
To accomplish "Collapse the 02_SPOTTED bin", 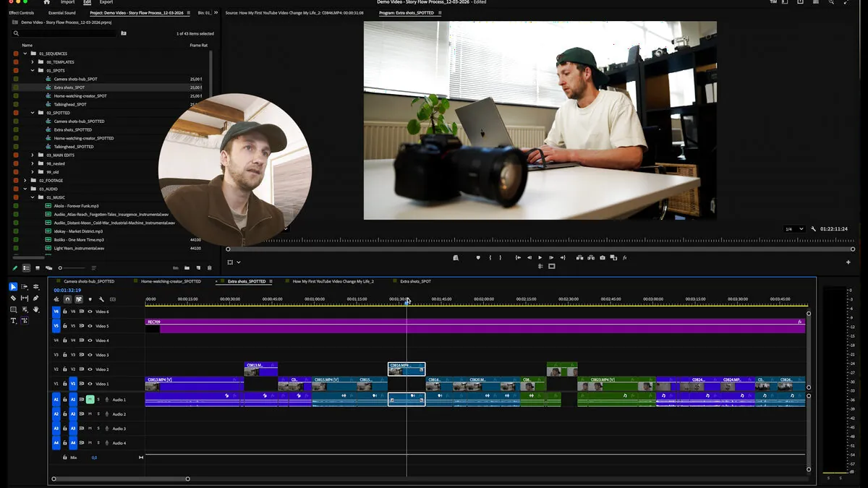I will 32,113.
